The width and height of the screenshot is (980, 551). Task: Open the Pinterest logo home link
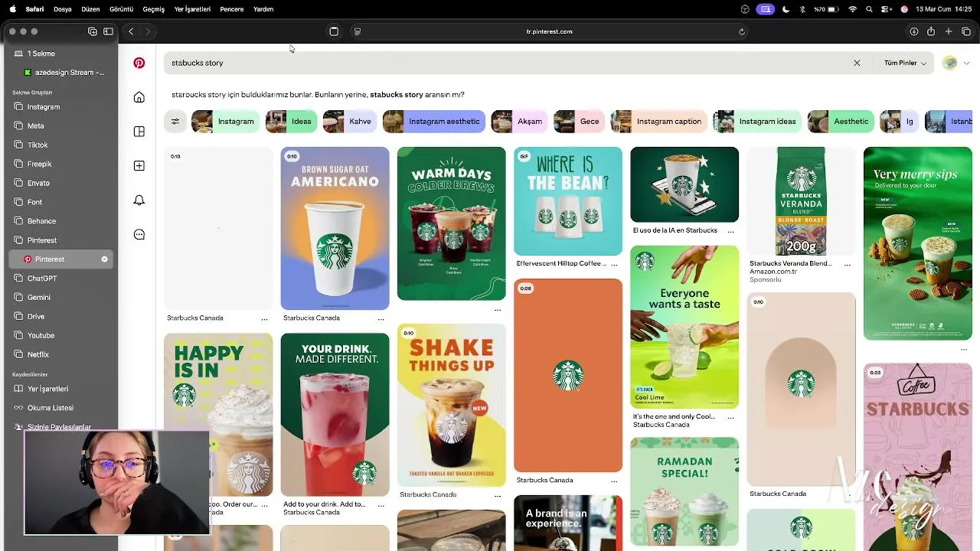click(x=139, y=63)
